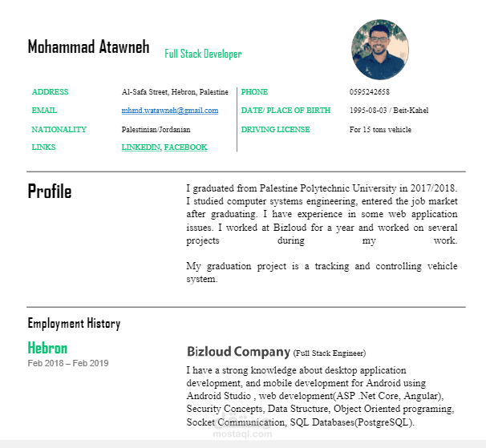Open the LINKEDIN link
Screen dimensions: 486x448
point(140,147)
